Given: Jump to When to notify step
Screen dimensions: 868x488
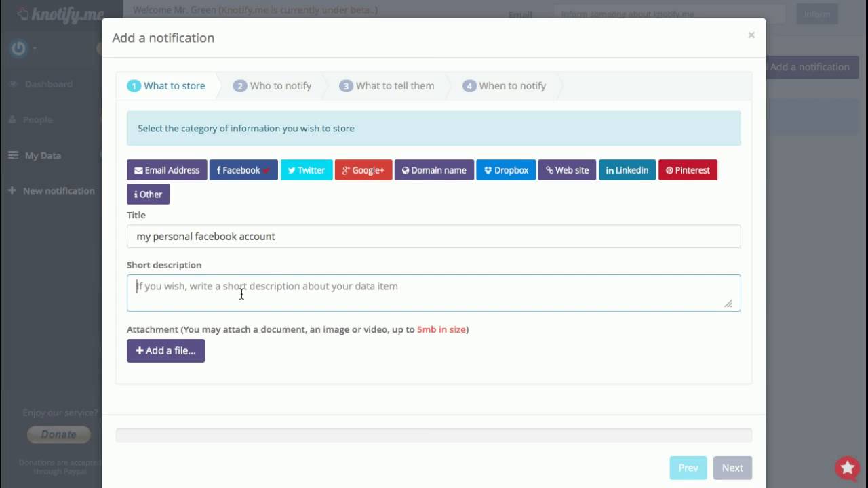Looking at the screenshot, I should coord(505,86).
